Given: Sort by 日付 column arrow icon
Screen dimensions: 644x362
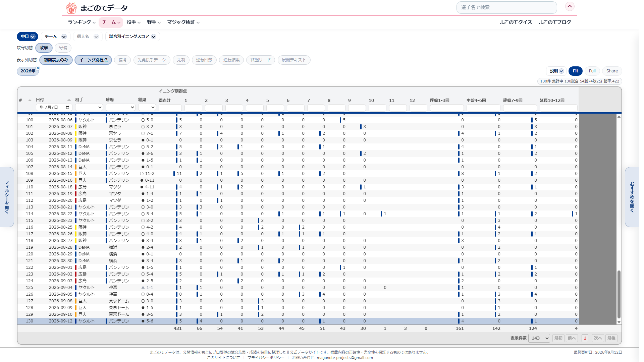Looking at the screenshot, I should pos(69,100).
